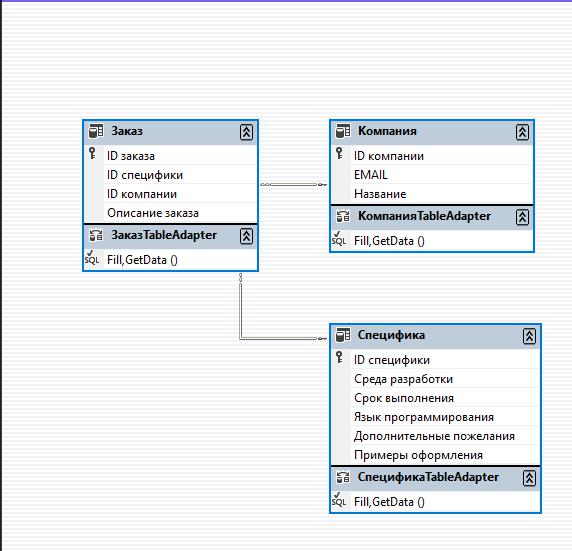The image size is (572, 551).
Task: Click the Специфика table database icon
Action: [x=343, y=335]
